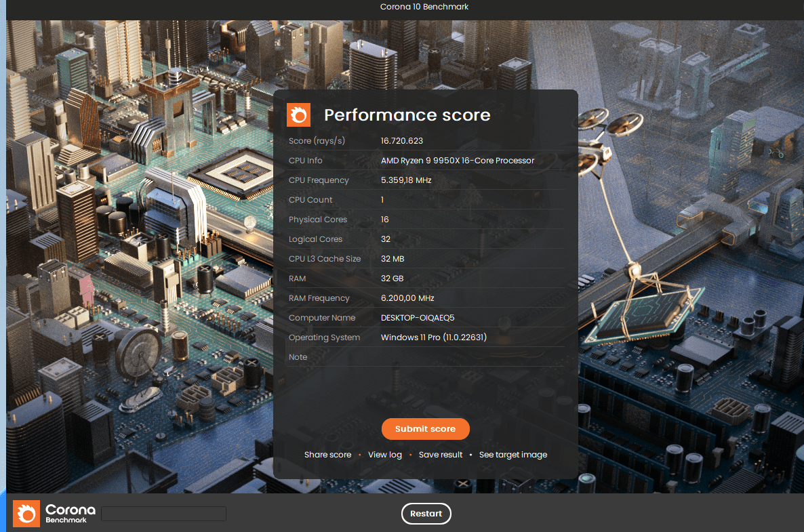Select the score value 16.720.623
This screenshot has height=532, width=804.
pyautogui.click(x=402, y=141)
